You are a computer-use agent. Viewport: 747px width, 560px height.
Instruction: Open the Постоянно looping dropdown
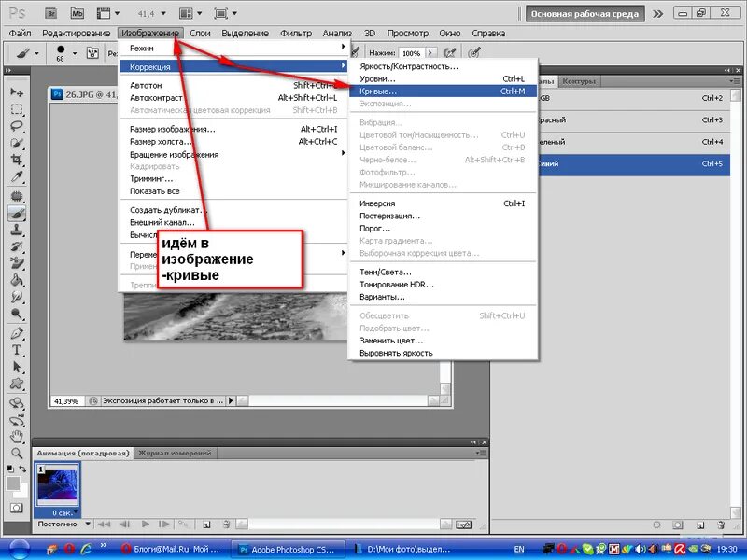[88, 524]
